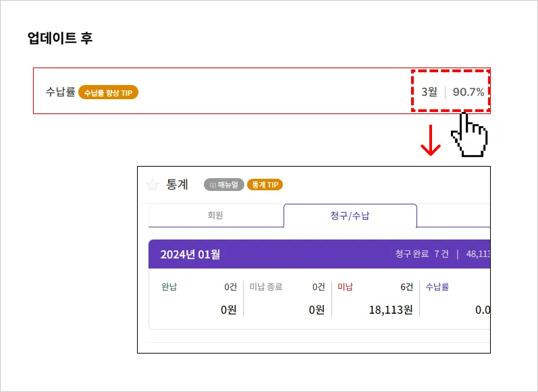Click the favorite star icon beside 통계

153,185
